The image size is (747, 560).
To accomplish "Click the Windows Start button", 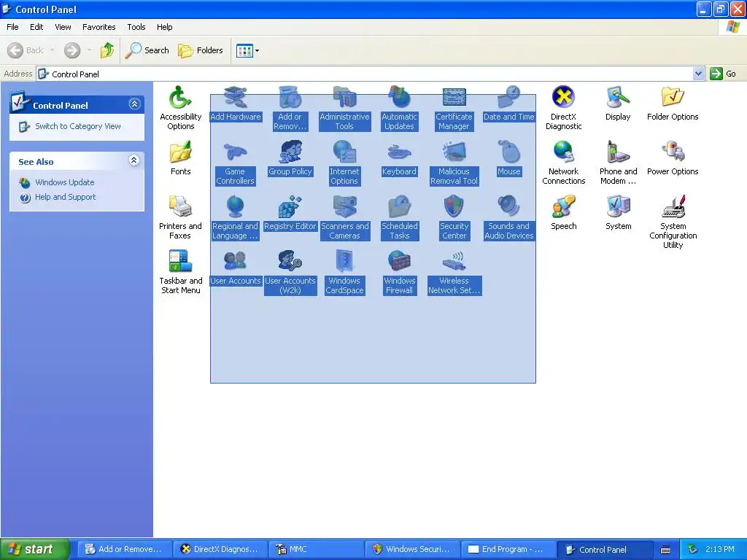I will (34, 549).
